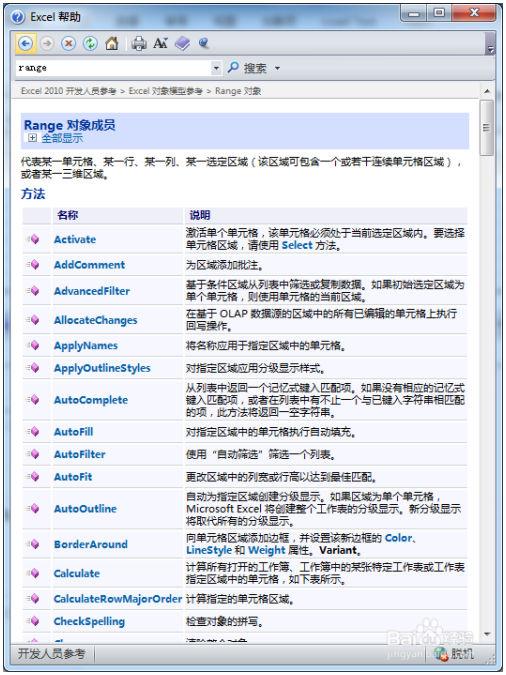Toggle the Keep On Top pin icon
506x675 pixels.
click(x=204, y=43)
